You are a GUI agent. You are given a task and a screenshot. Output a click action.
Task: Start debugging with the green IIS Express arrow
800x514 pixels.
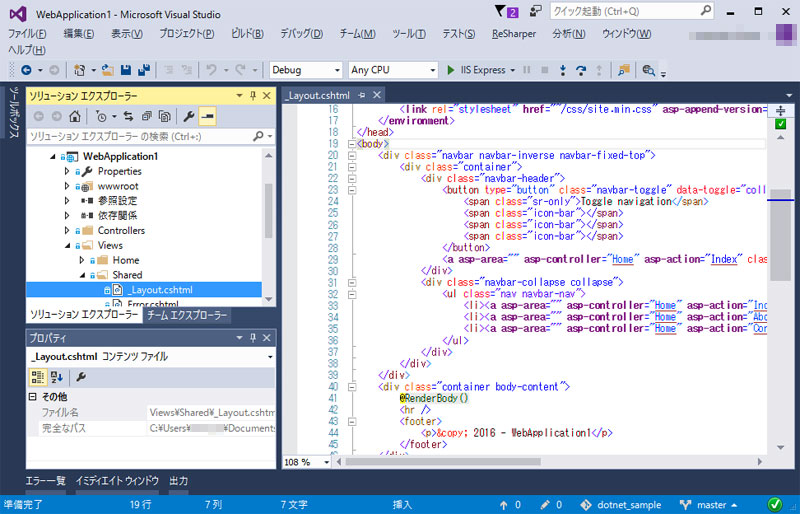click(x=451, y=70)
